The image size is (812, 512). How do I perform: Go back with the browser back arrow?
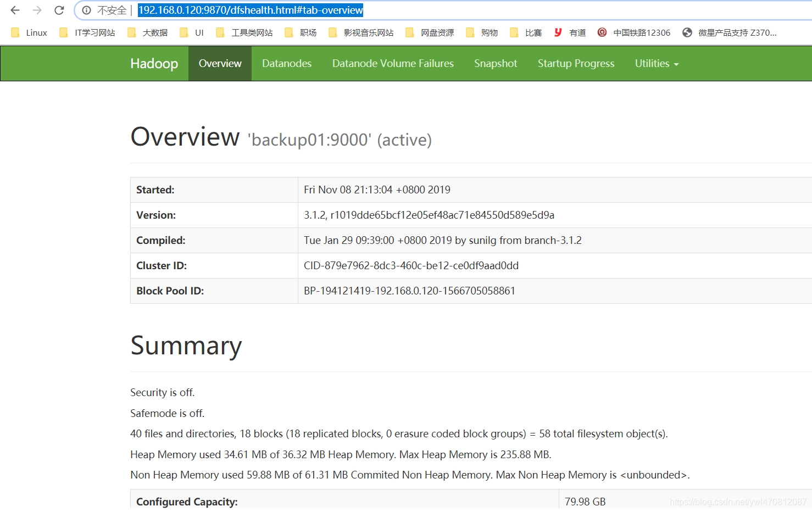15,10
